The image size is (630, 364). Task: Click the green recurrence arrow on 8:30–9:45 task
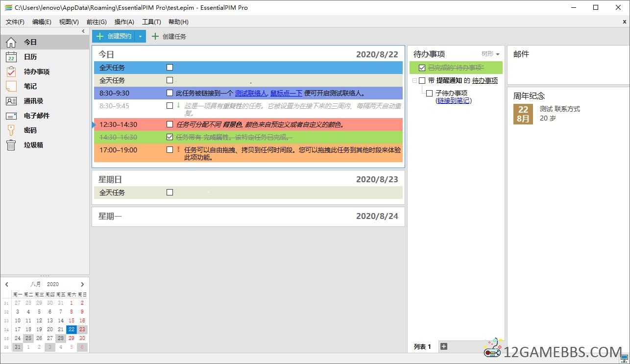coord(178,105)
